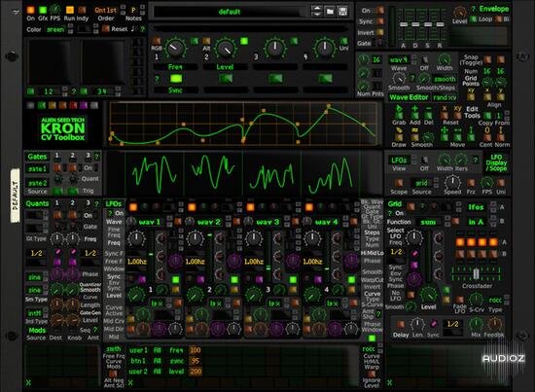The height and width of the screenshot is (392, 535).
Task: Click the Reset X button
Action: click(445, 116)
